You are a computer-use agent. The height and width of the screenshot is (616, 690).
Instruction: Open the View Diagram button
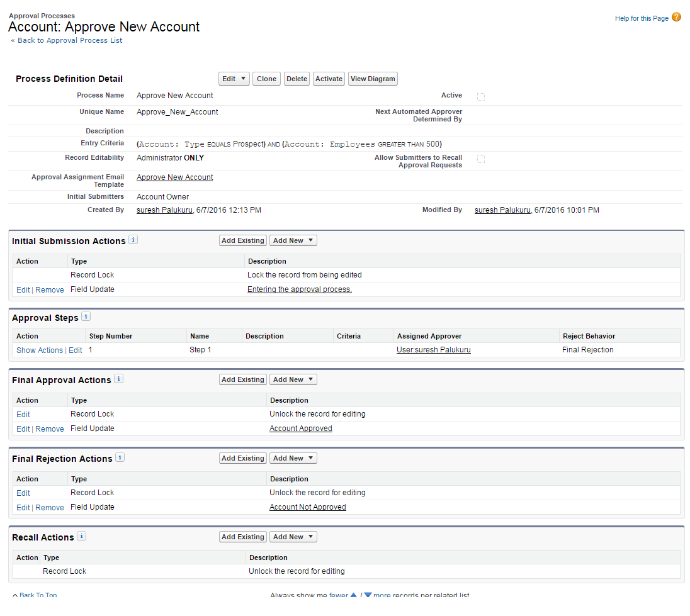click(x=373, y=79)
